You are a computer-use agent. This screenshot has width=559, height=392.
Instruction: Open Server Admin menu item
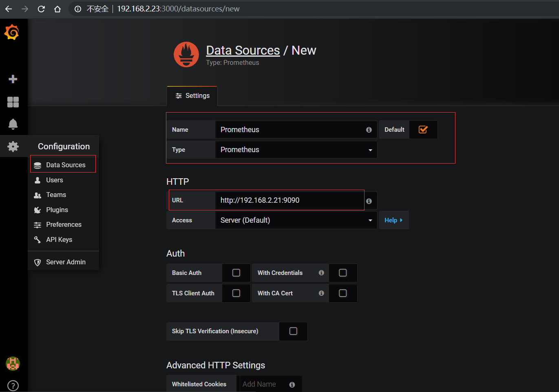[65, 262]
